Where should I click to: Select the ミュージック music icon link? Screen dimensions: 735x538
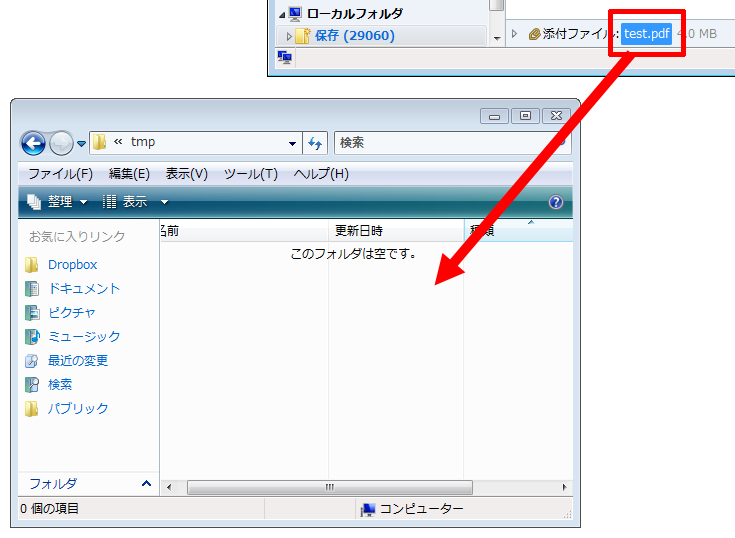32,337
